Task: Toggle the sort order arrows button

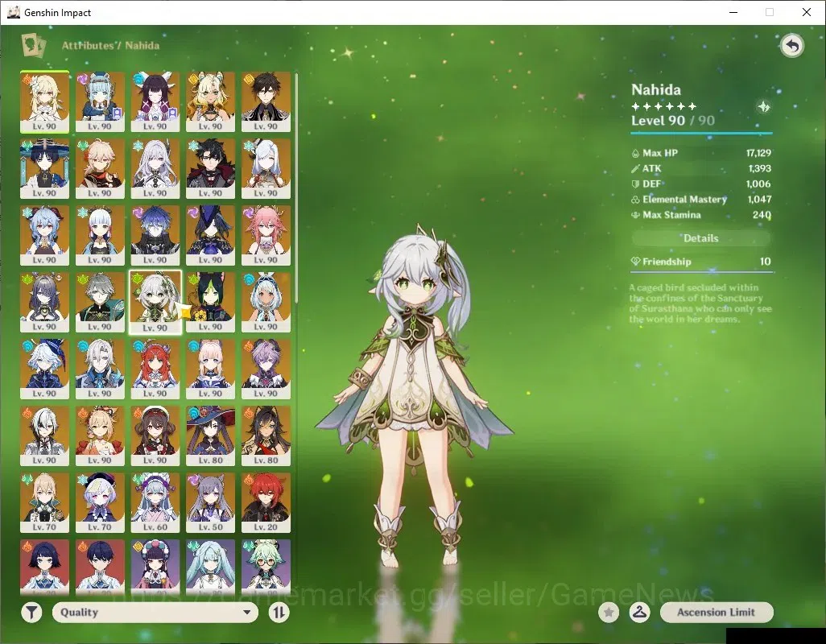Action: [279, 613]
